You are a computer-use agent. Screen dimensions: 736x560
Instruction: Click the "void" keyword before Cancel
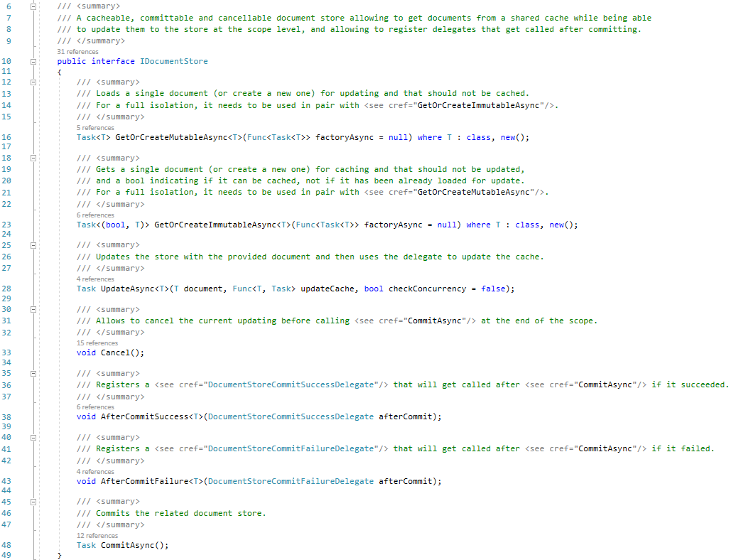pyautogui.click(x=87, y=352)
